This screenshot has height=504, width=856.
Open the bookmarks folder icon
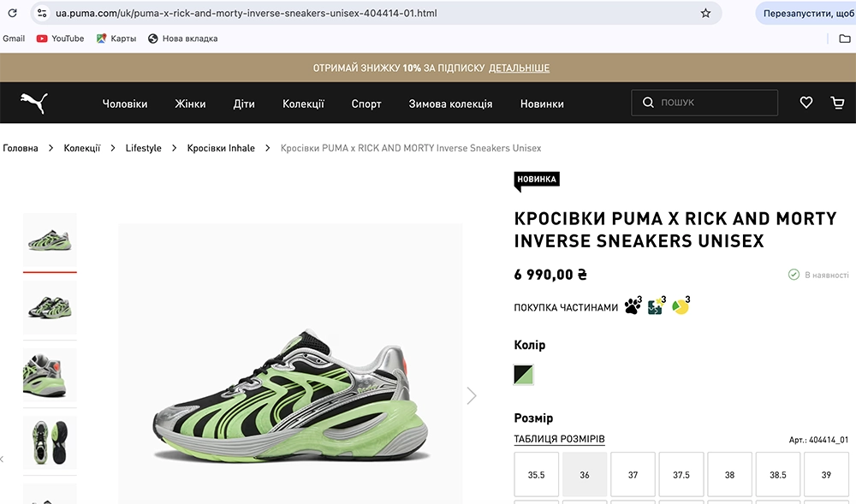tap(845, 39)
